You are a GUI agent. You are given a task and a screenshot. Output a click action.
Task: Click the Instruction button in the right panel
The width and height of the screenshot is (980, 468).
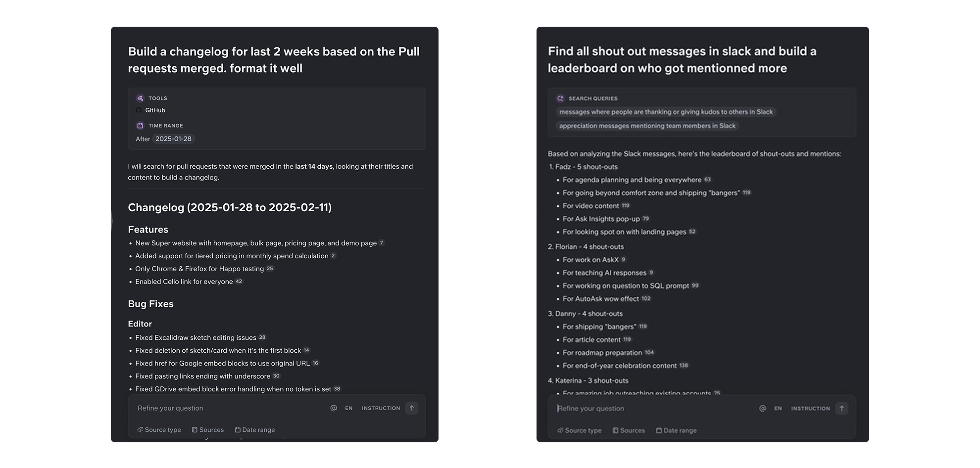click(810, 408)
